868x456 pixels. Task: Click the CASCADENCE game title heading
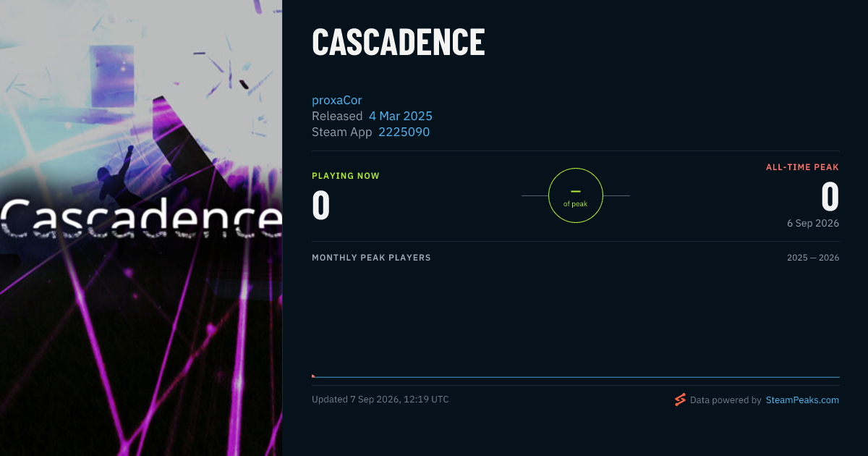pos(399,42)
